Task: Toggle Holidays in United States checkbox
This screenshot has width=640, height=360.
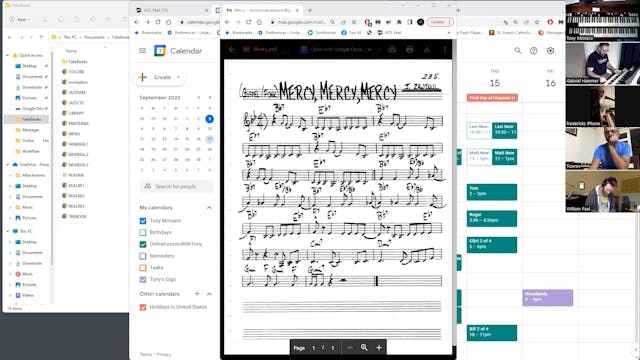Action: 143,307
